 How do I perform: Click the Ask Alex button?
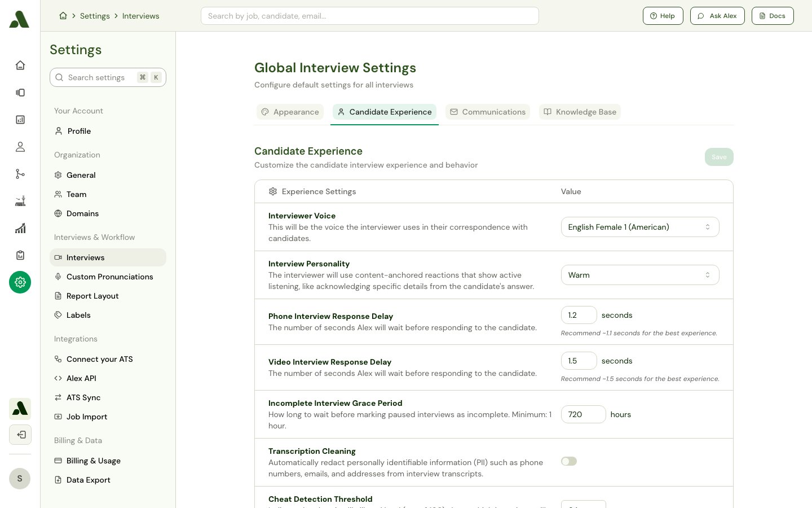pyautogui.click(x=717, y=16)
